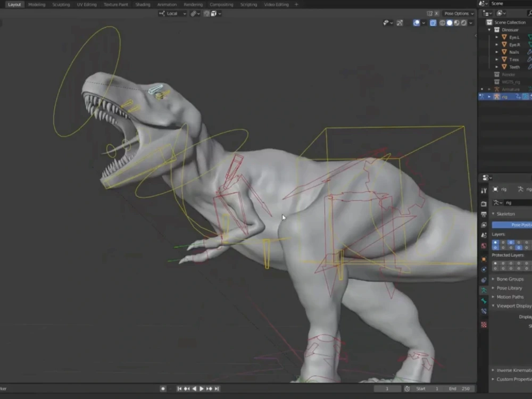
Task: Open the snapping magnet options icon
Action: point(198,13)
